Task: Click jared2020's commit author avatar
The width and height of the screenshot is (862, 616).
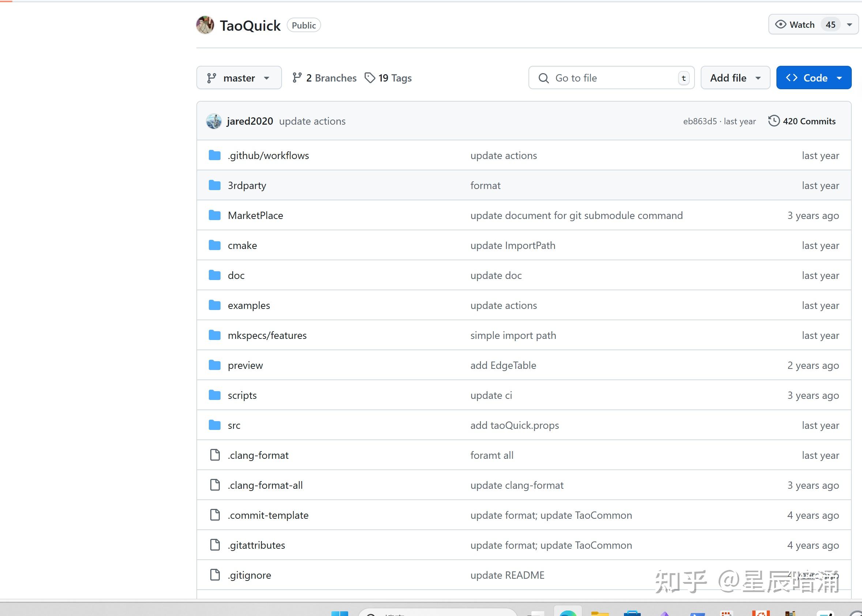Action: click(x=214, y=121)
